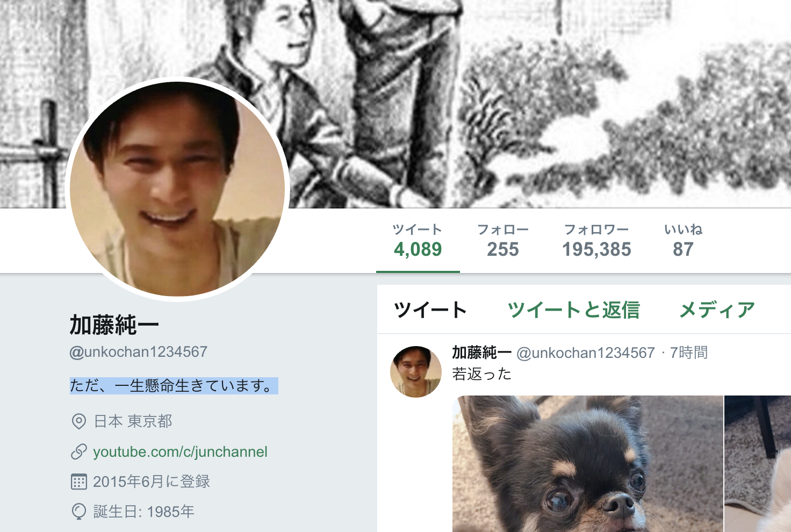Select the ツイート timeline tab
This screenshot has width=791, height=532.
coord(430,310)
